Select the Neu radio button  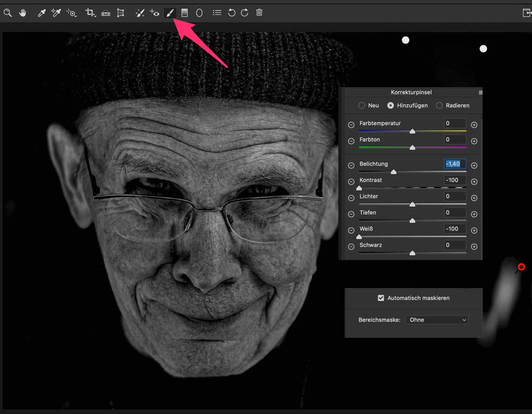362,105
